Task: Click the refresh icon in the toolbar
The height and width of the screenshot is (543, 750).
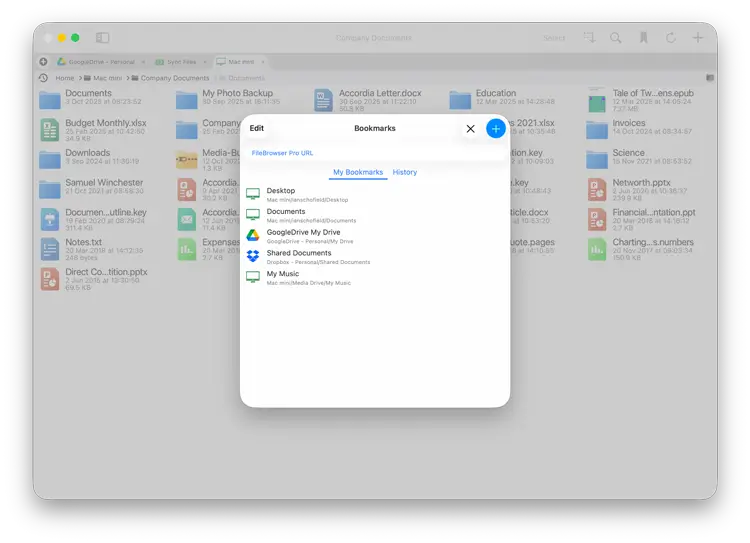Action: [x=670, y=38]
